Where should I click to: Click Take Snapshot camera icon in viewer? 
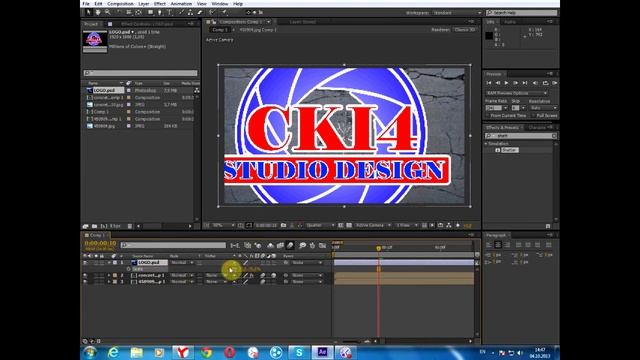[283, 225]
